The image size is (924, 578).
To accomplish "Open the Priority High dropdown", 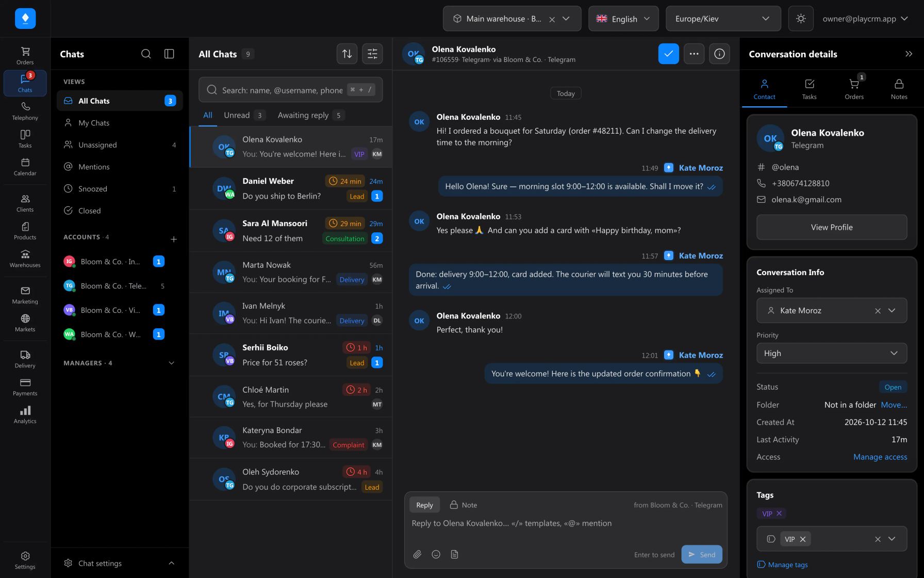I will [x=831, y=353].
